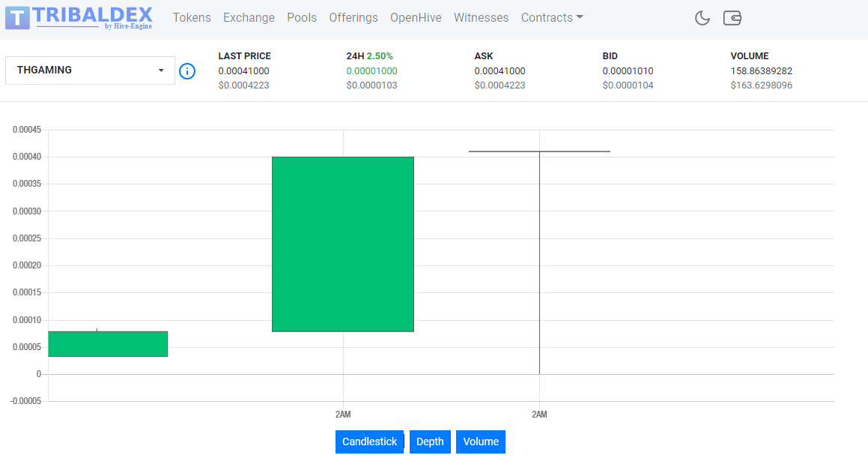Select the volume value 158.86389282
Viewport: 868px width, 467px height.
coord(761,71)
